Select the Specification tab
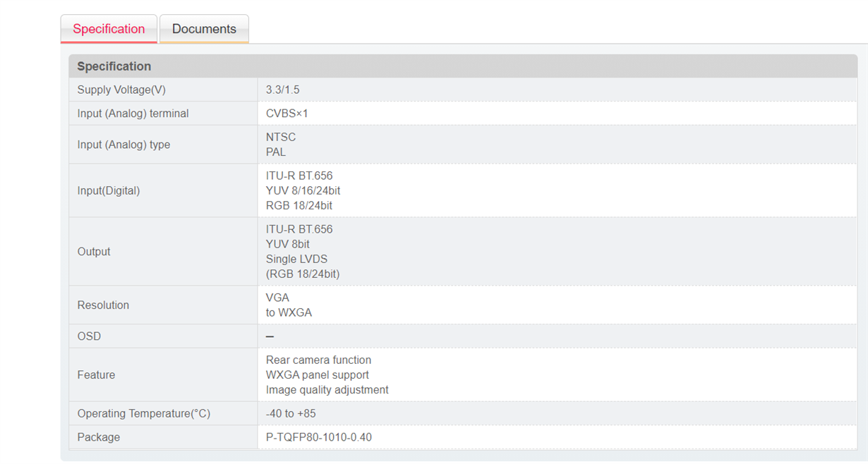Image resolution: width=868 pixels, height=464 pixels. 109,29
